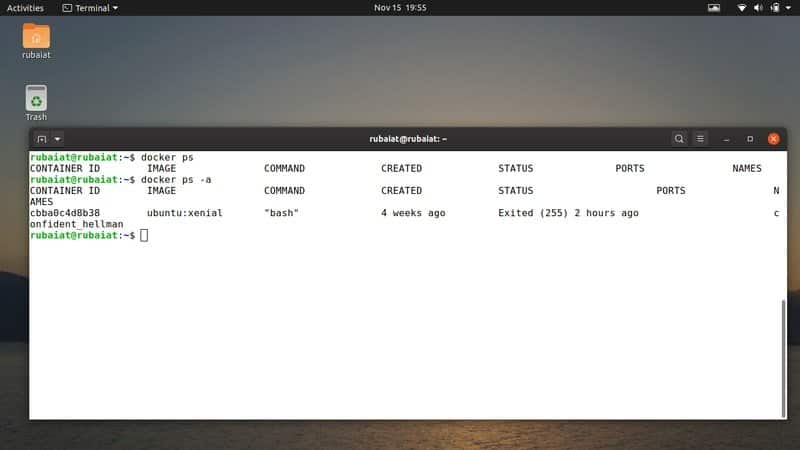Image resolution: width=800 pixels, height=450 pixels.
Task: Maximize the terminal window
Action: coord(750,139)
